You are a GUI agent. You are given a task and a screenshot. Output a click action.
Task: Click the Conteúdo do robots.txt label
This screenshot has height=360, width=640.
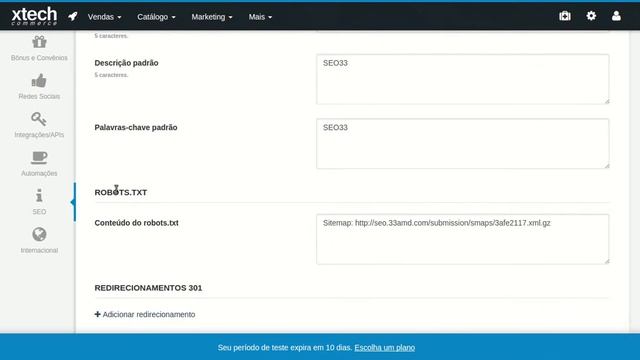pos(136,223)
